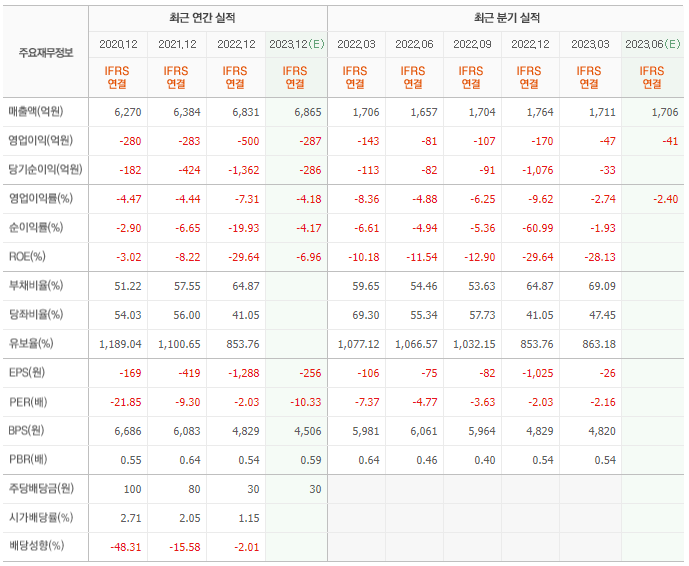Select the 당좌비율(%) row label
The width and height of the screenshot is (689, 566).
pyautogui.click(x=36, y=315)
